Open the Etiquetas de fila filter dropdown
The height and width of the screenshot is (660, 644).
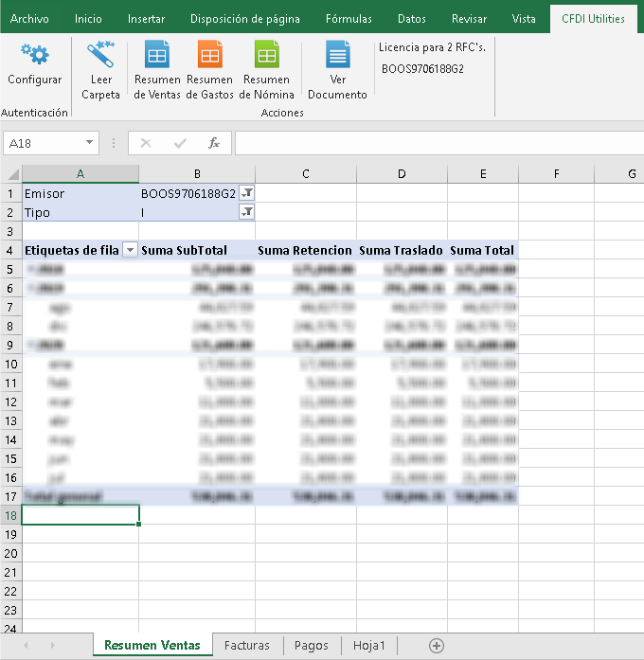130,251
